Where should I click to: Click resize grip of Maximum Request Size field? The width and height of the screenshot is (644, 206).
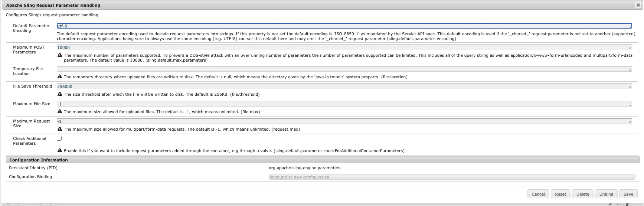pos(630,122)
